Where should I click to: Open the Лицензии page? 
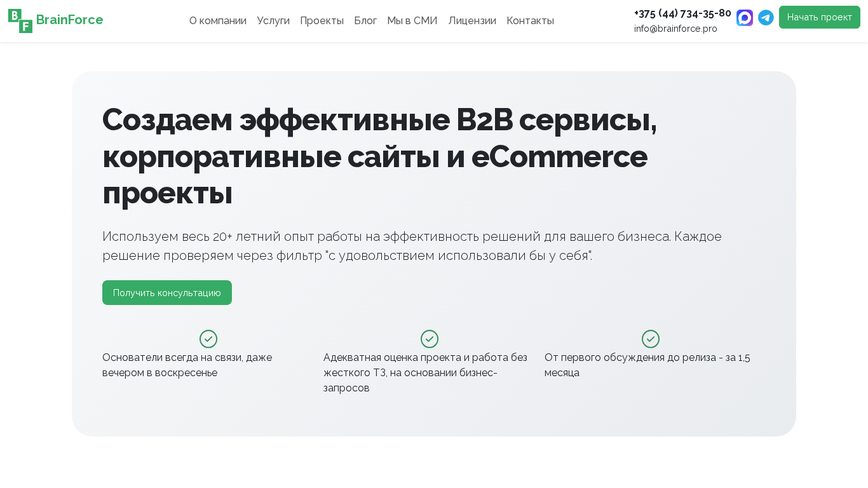[472, 21]
